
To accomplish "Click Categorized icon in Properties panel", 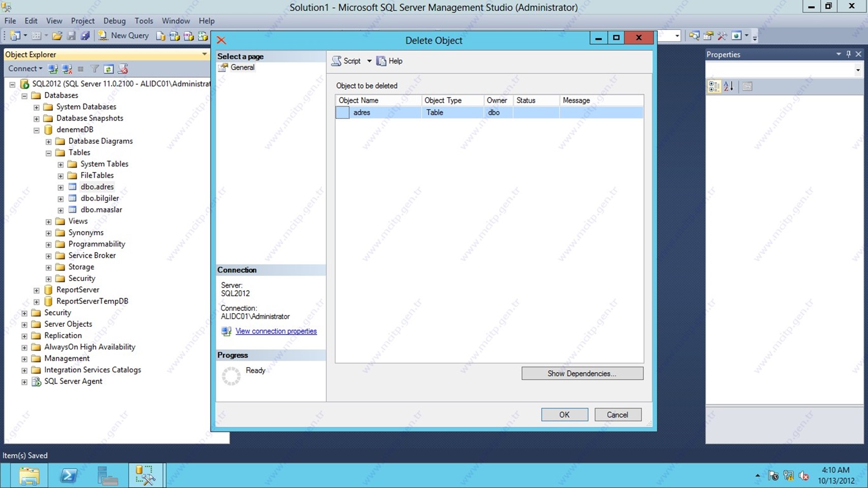I will coord(714,86).
